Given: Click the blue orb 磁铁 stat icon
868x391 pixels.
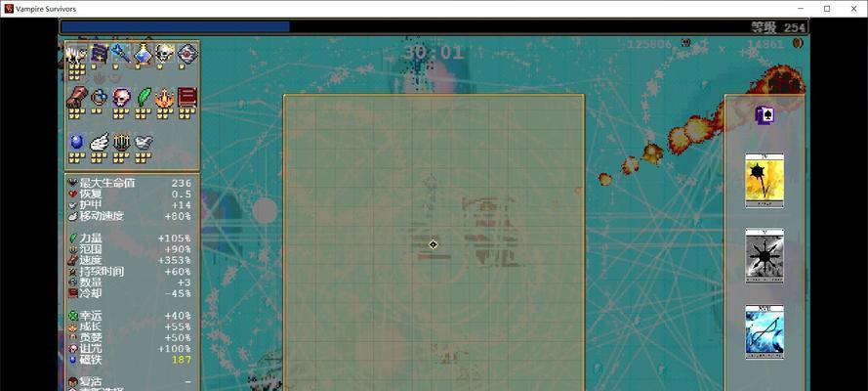Looking at the screenshot, I should tap(72, 360).
